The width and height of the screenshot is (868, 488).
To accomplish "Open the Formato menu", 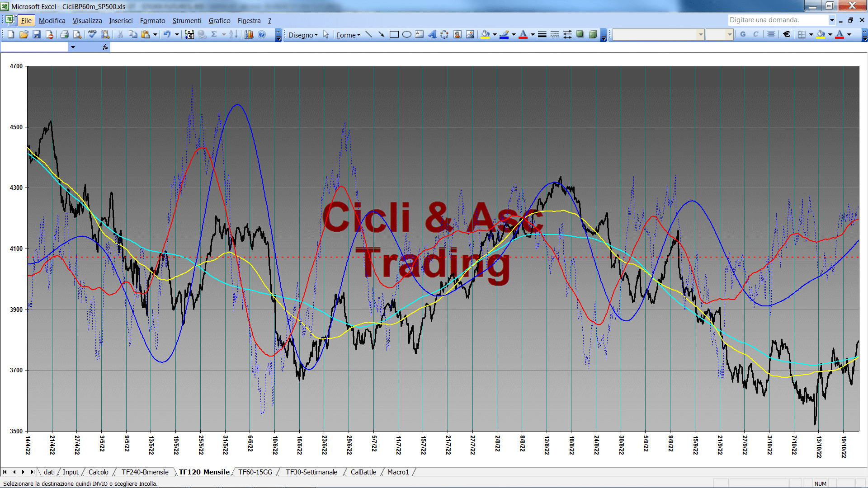I will tap(152, 21).
